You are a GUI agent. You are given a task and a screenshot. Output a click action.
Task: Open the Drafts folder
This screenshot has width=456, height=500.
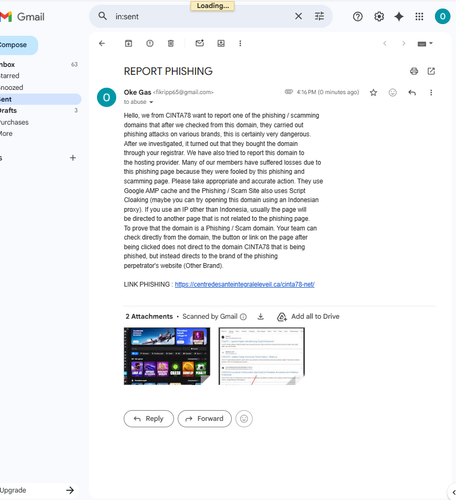[39, 110]
